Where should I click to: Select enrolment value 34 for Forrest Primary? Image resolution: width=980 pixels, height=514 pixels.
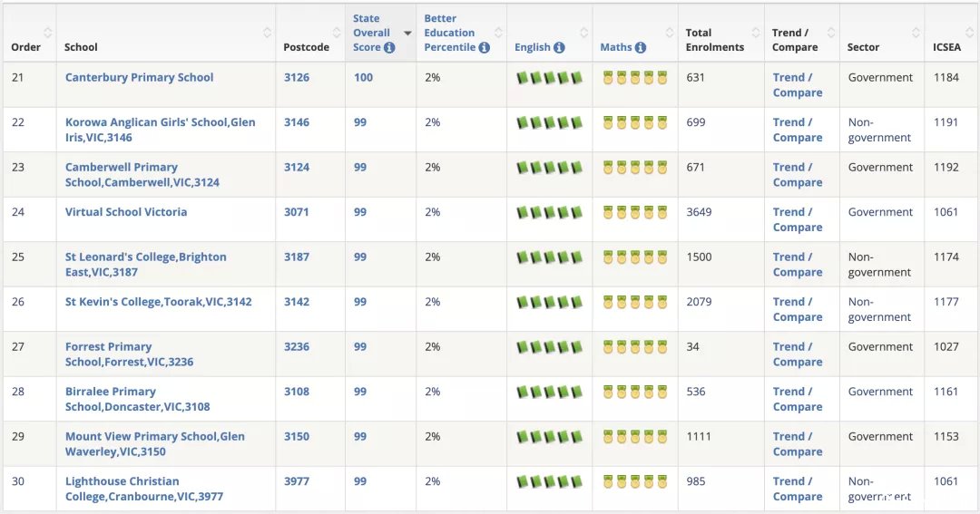coord(692,346)
